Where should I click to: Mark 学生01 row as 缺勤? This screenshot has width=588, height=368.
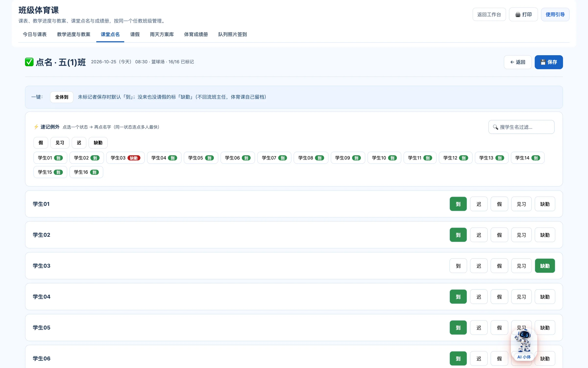545,204
